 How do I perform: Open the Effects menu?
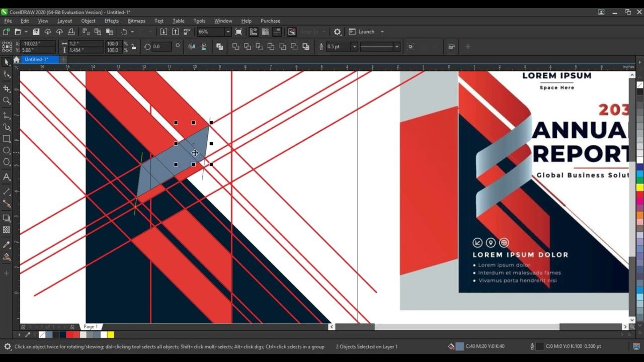pos(111,21)
